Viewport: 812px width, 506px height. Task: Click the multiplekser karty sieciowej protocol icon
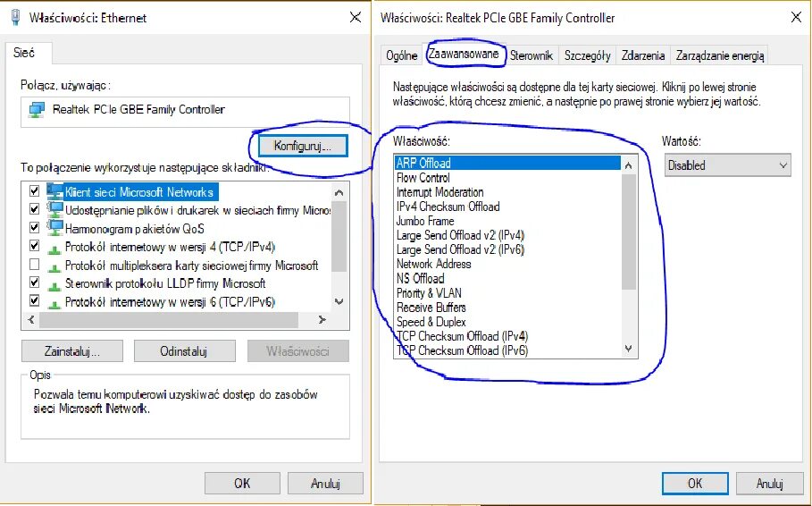54,268
